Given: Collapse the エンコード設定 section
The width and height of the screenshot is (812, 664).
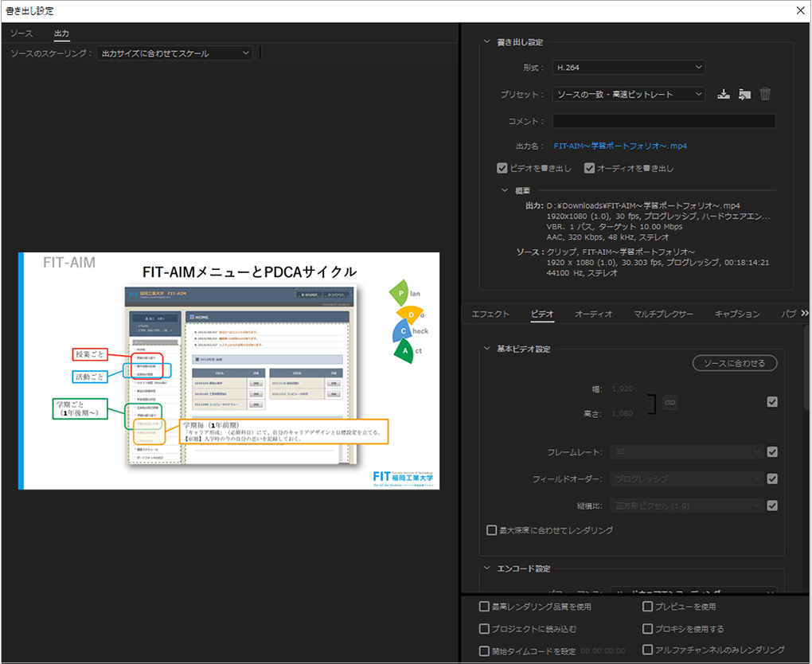Looking at the screenshot, I should [486, 568].
